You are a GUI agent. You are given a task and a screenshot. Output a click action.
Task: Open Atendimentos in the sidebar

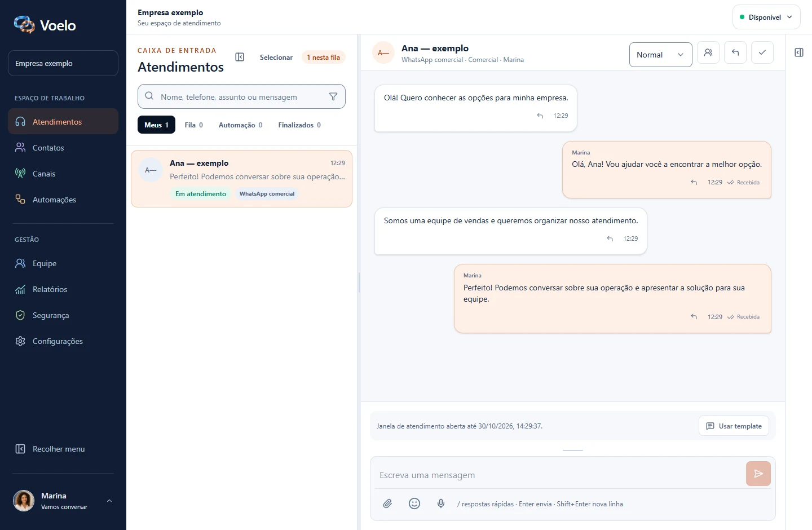(63, 121)
